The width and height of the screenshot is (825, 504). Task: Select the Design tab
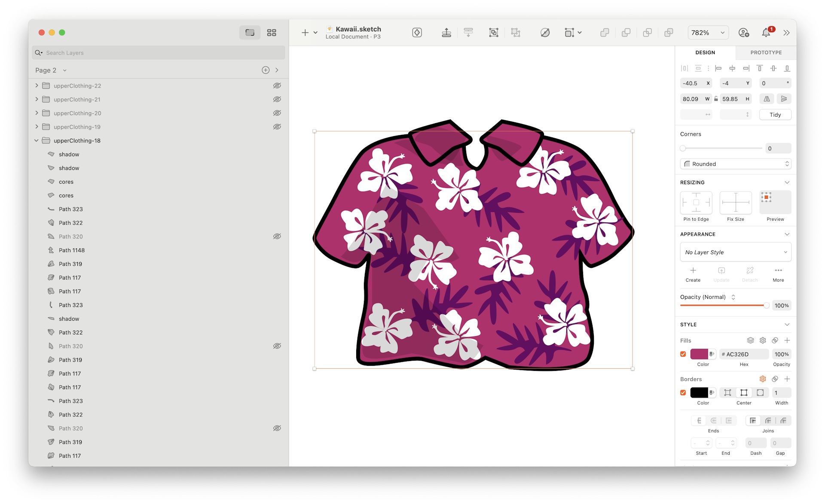[705, 52]
